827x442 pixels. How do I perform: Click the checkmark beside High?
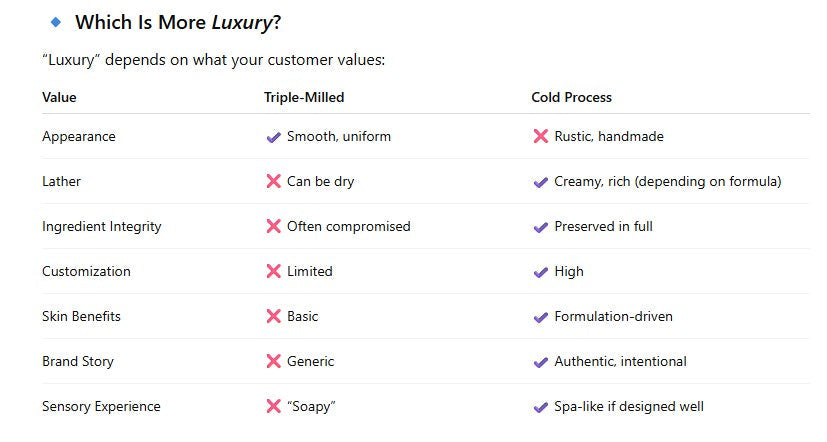(x=541, y=272)
